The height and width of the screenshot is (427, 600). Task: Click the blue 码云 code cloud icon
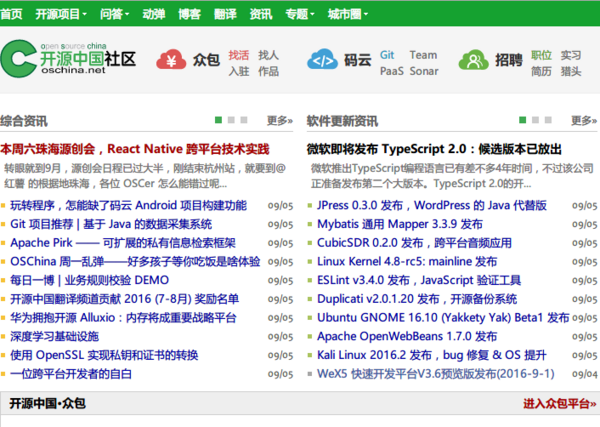tap(323, 60)
